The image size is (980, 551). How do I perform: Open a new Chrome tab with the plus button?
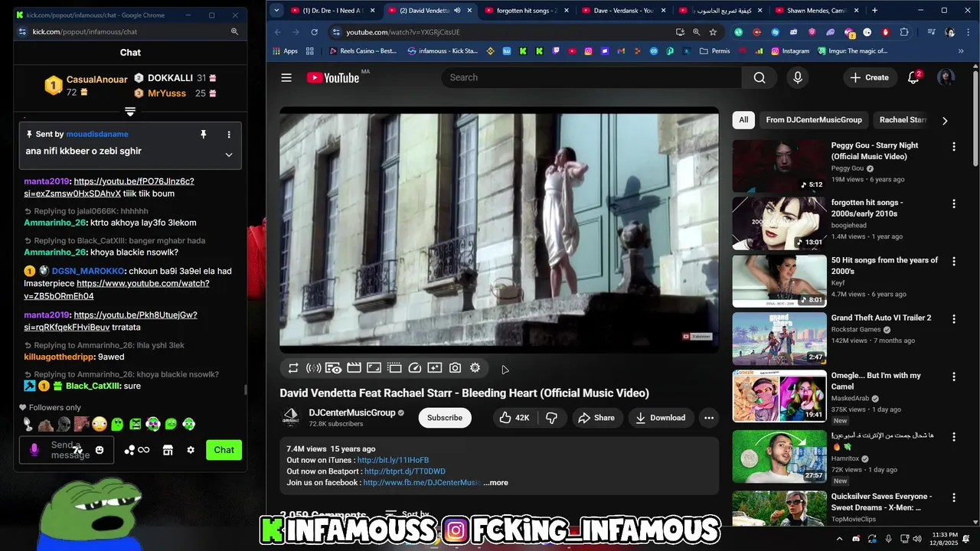pyautogui.click(x=874, y=11)
